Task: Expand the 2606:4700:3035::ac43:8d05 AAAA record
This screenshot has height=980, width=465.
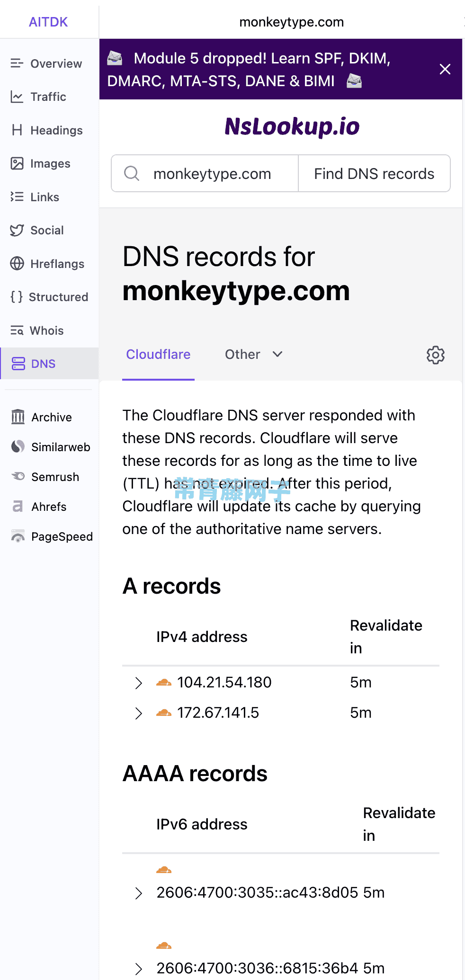Action: click(x=138, y=893)
